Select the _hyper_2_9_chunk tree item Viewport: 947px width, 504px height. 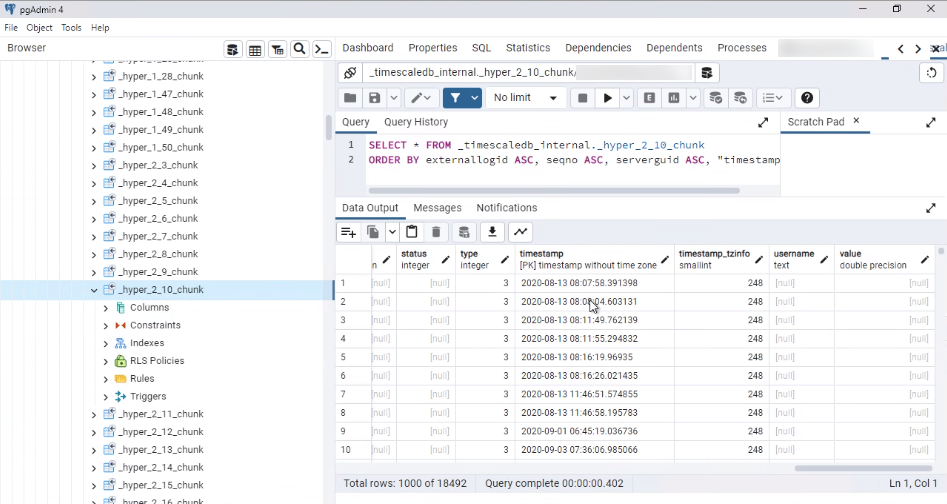tap(158, 272)
